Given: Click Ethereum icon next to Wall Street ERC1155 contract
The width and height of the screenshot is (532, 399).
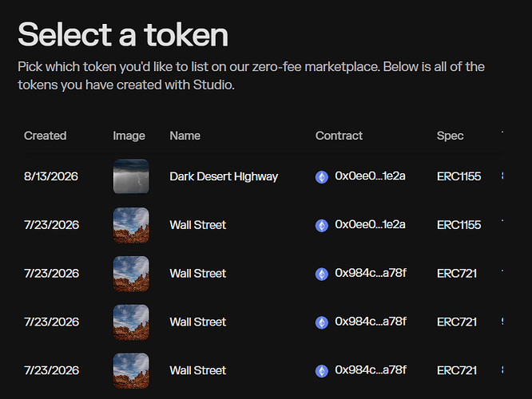Looking at the screenshot, I should pyautogui.click(x=322, y=225).
